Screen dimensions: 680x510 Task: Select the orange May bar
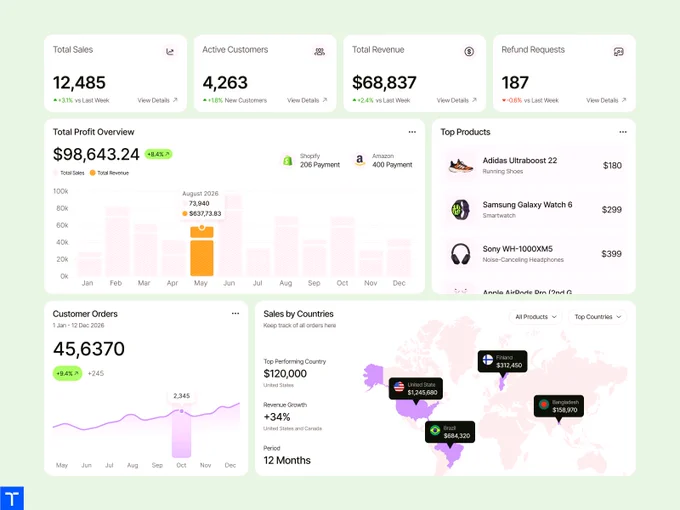click(202, 251)
